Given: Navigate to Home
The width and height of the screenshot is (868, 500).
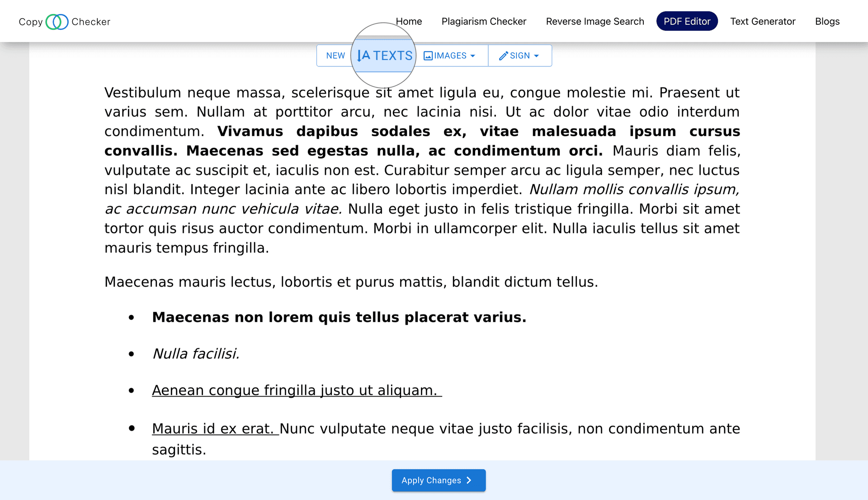Looking at the screenshot, I should click(x=409, y=21).
